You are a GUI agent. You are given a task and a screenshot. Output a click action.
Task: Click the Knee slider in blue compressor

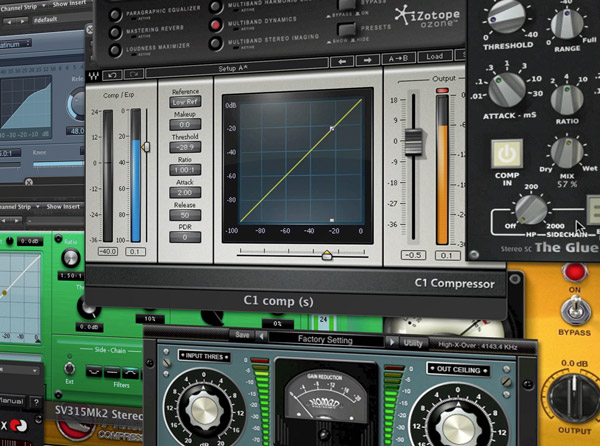coord(58,164)
